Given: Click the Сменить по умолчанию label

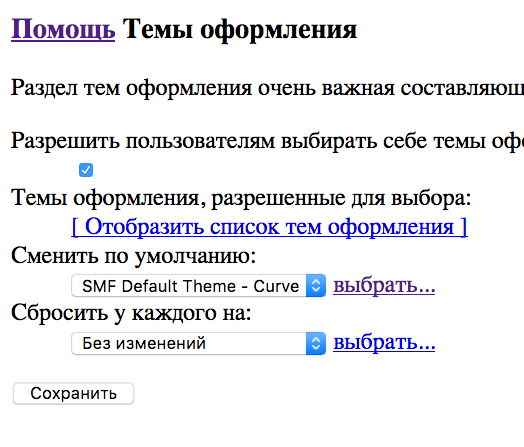Looking at the screenshot, I should (x=134, y=256).
